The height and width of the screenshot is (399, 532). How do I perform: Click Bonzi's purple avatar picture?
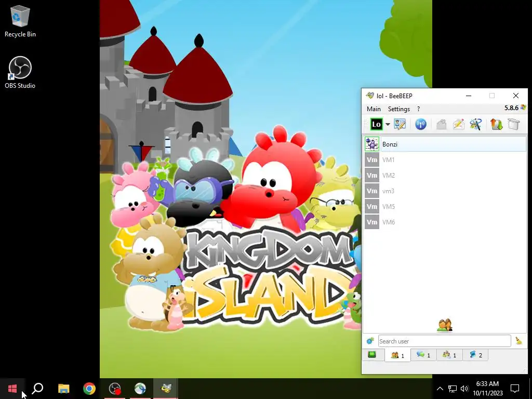pyautogui.click(x=372, y=144)
